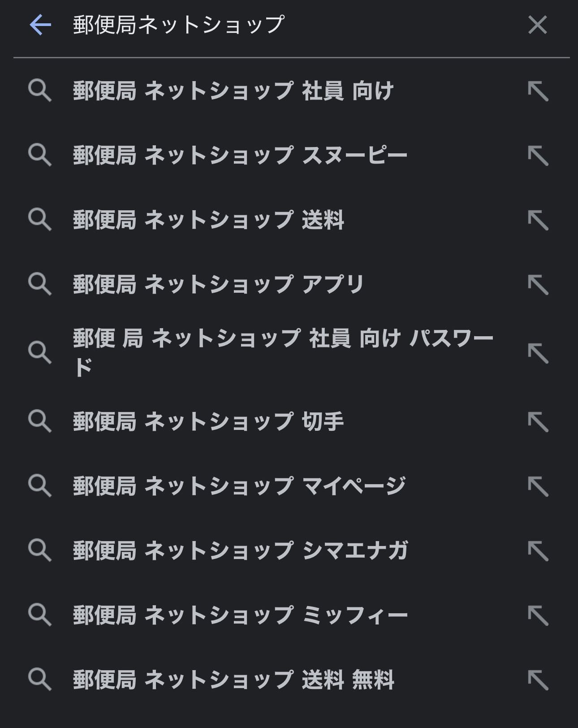578x728 pixels.
Task: Open the 社員 向け パスワード suggestion
Action: [283, 352]
